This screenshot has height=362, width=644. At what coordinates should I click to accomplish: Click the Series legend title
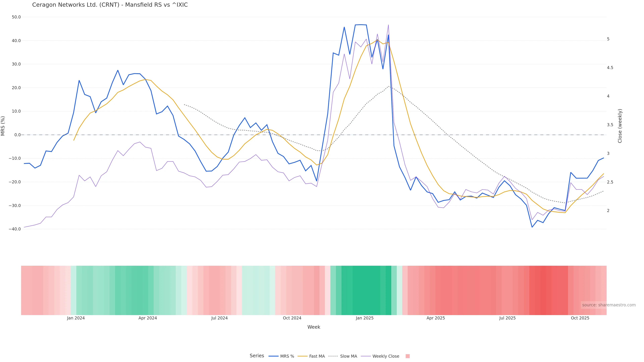257,356
